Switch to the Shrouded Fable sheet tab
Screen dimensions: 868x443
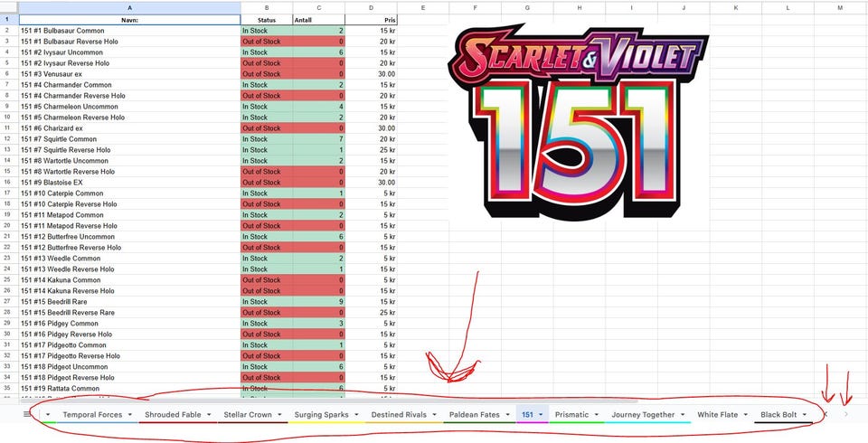[173, 414]
